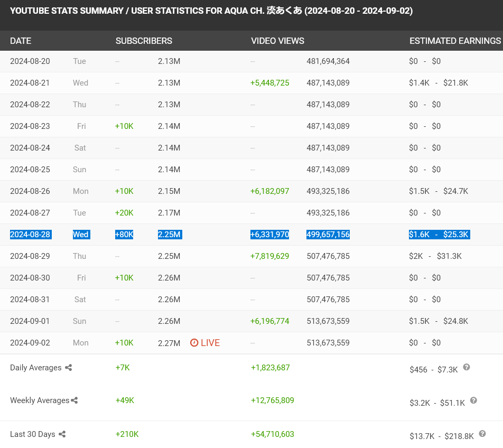Click the share icon beside Last 30 Days
The image size is (503, 448).
pyautogui.click(x=62, y=434)
